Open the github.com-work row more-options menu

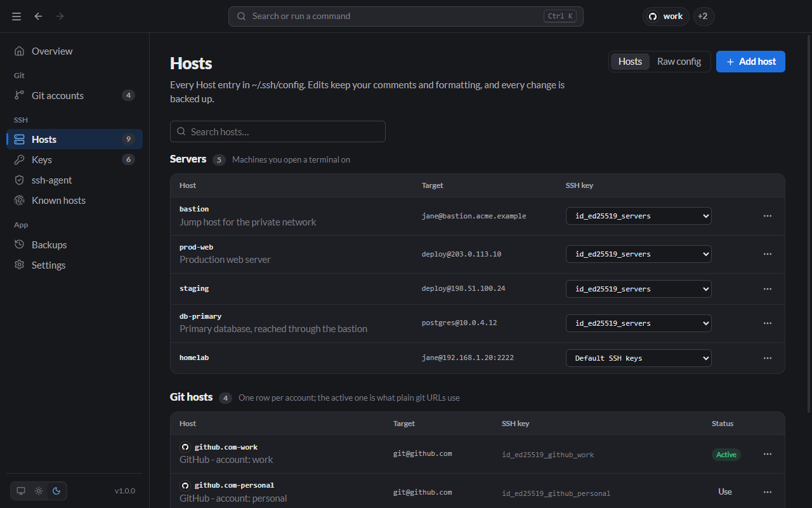pos(768,454)
